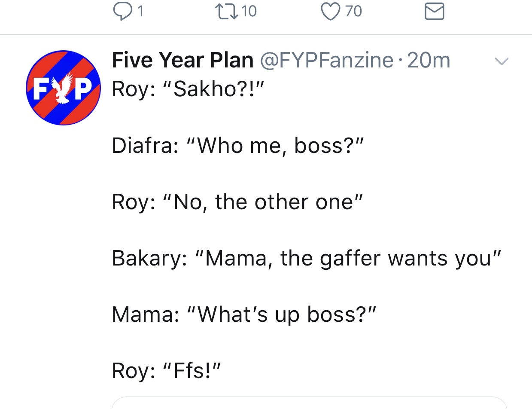Click the reply count 1
This screenshot has width=532, height=409.
pos(140,12)
